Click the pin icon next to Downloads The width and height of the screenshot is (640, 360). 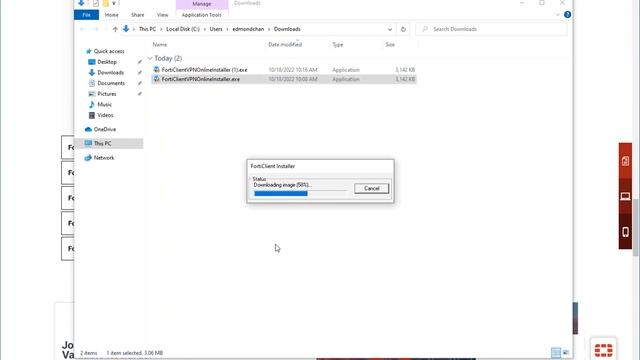tap(140, 73)
